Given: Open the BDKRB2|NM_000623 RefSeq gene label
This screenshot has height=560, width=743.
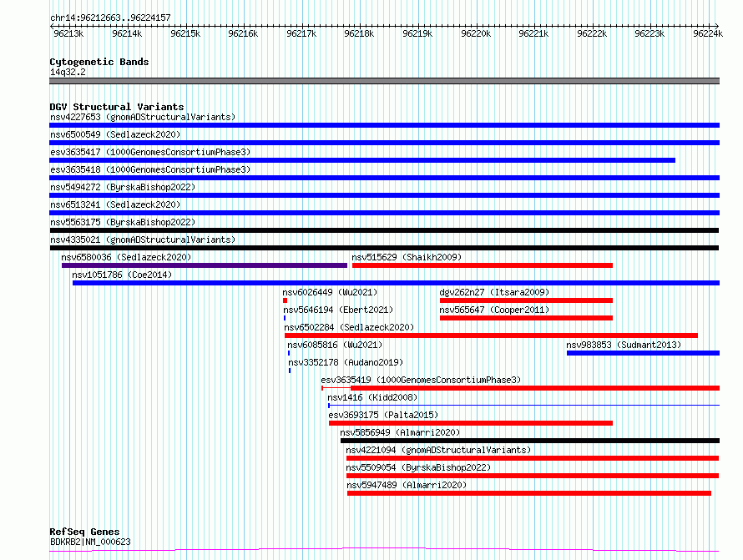Looking at the screenshot, I should tap(90, 542).
